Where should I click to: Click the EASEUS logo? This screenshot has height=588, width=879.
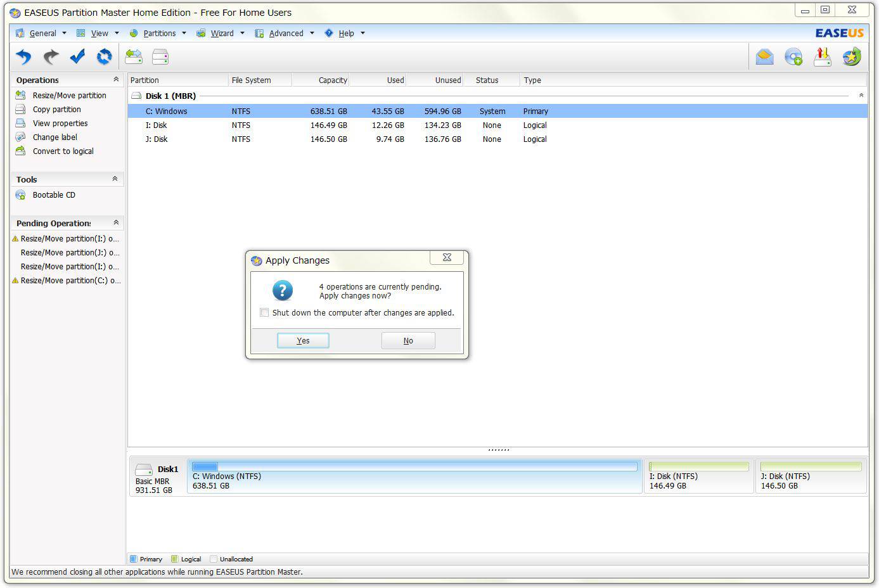tap(839, 33)
